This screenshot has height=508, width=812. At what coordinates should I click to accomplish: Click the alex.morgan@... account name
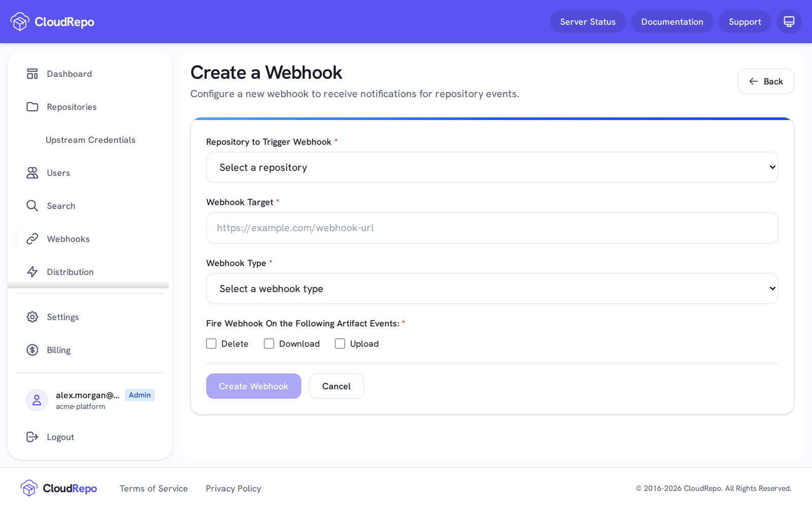point(87,395)
